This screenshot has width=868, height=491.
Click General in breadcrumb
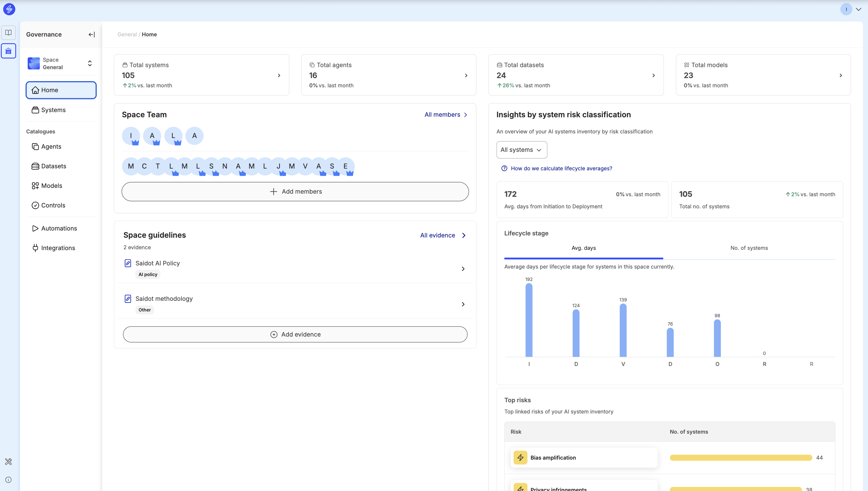click(x=127, y=34)
